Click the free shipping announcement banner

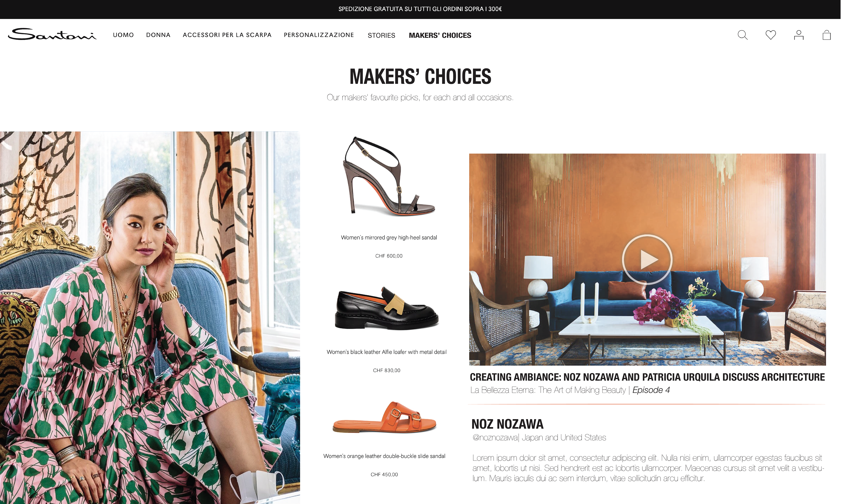[420, 9]
